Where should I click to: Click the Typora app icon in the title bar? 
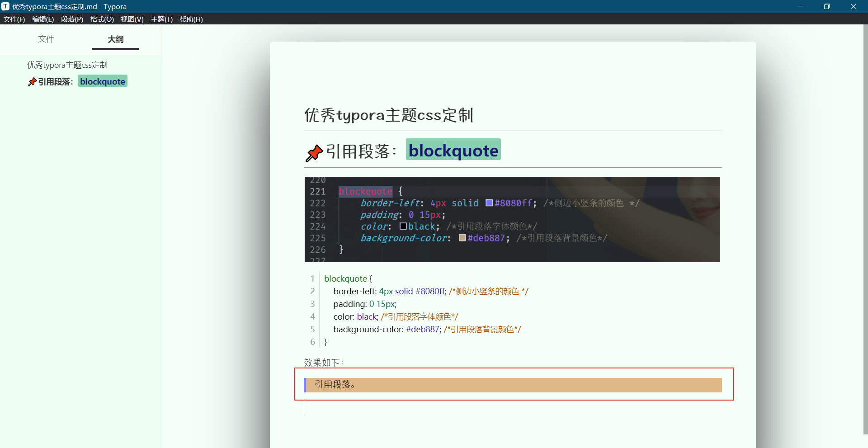click(x=5, y=6)
